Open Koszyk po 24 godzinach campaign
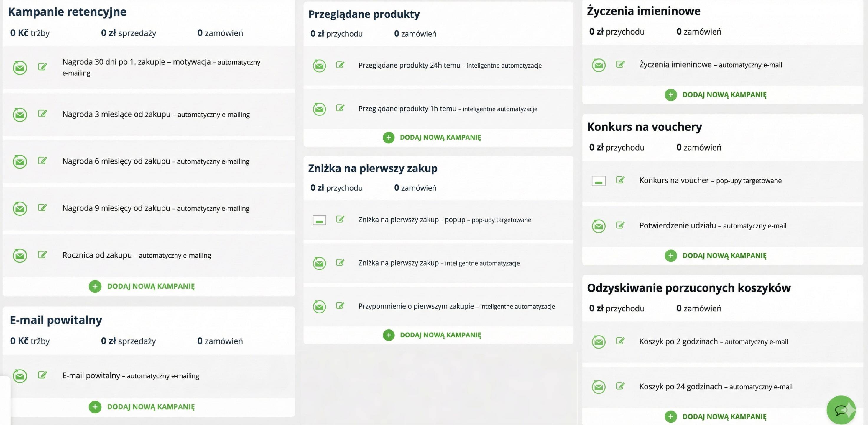Viewport: 868px width, 425px height. 680,387
